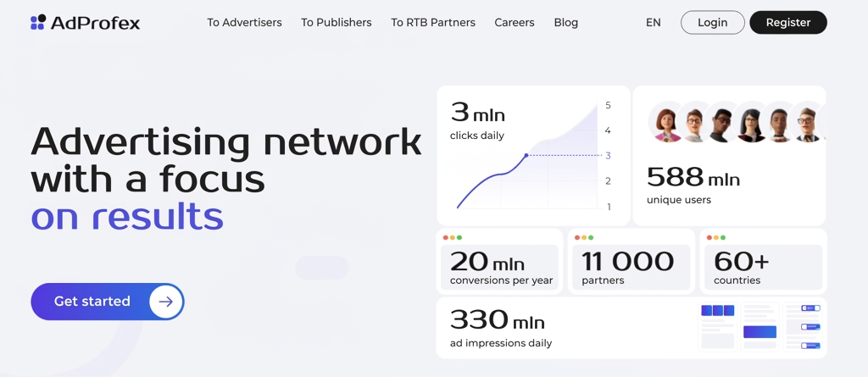Open the EN language selector
868x377 pixels.
[x=654, y=23]
